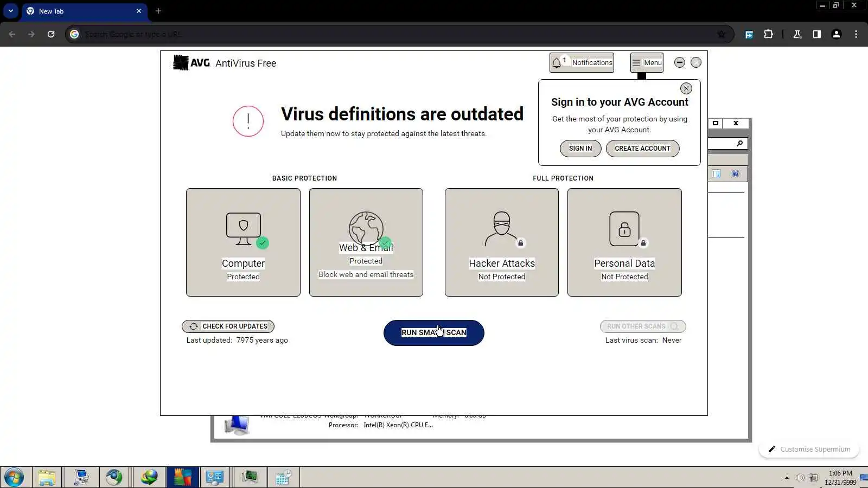Toggle preview pane icon in background window

(x=716, y=174)
